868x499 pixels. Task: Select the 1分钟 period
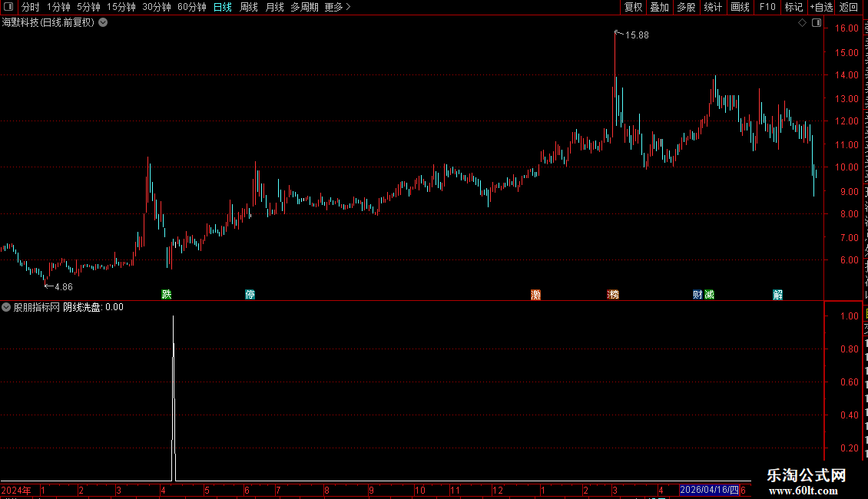pos(58,7)
